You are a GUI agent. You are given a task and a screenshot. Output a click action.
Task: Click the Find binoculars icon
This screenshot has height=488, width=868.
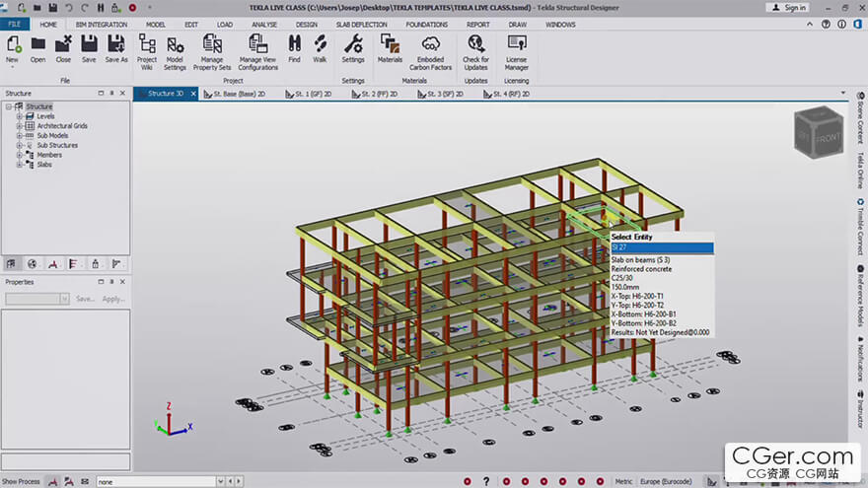pyautogui.click(x=294, y=44)
